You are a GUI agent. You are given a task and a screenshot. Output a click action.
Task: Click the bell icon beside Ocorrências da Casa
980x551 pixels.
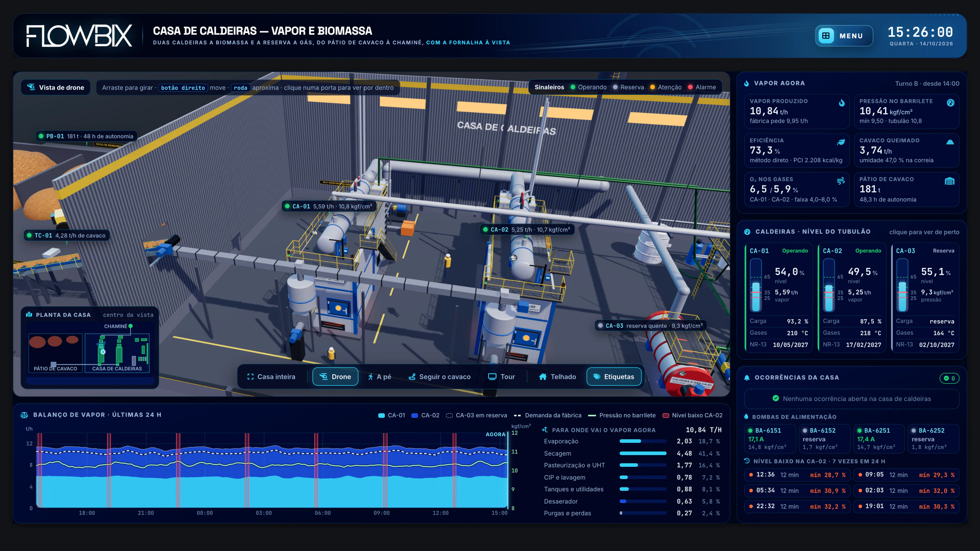click(747, 378)
